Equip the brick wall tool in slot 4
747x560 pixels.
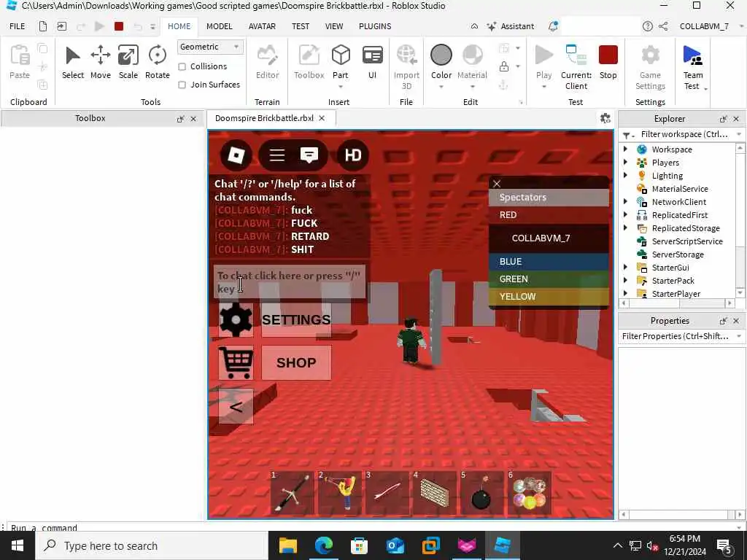click(x=435, y=493)
